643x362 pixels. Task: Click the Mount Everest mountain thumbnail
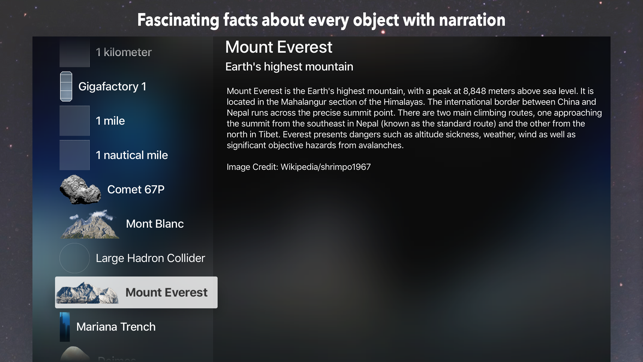[87, 293]
